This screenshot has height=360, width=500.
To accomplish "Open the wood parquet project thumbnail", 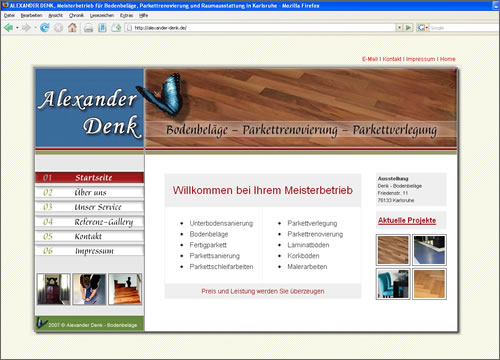I will [x=393, y=250].
